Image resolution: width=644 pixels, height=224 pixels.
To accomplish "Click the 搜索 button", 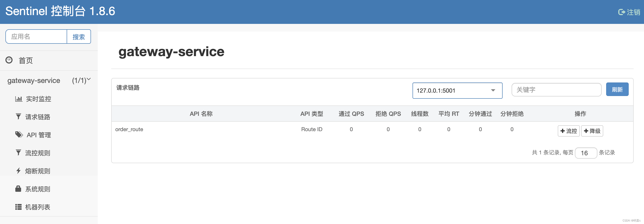I will [79, 37].
